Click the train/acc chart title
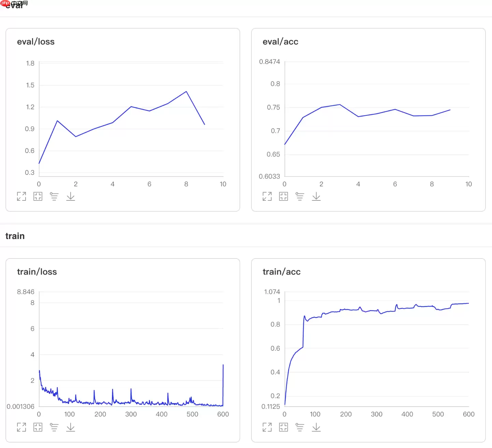492x448 pixels. coord(281,272)
